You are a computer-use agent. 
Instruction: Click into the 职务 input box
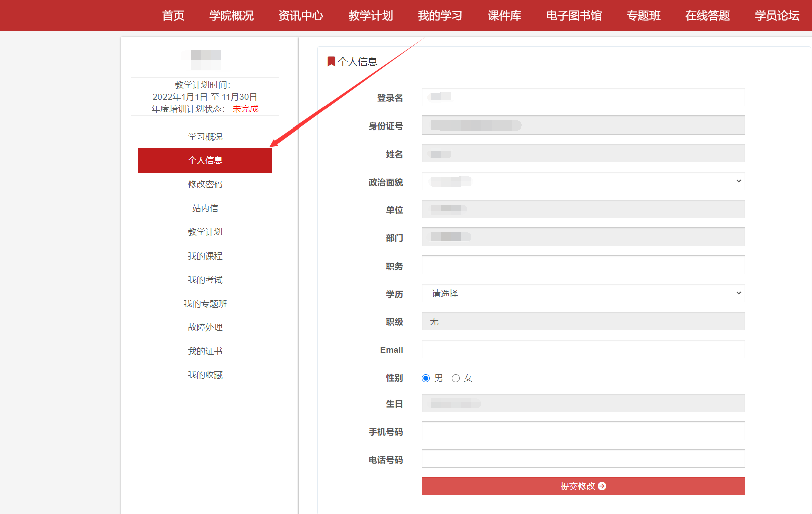(583, 265)
